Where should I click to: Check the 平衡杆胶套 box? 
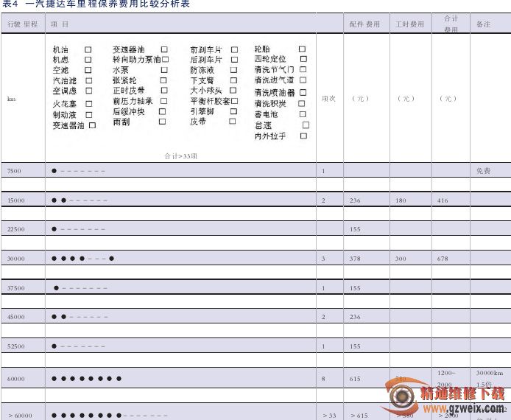click(234, 101)
